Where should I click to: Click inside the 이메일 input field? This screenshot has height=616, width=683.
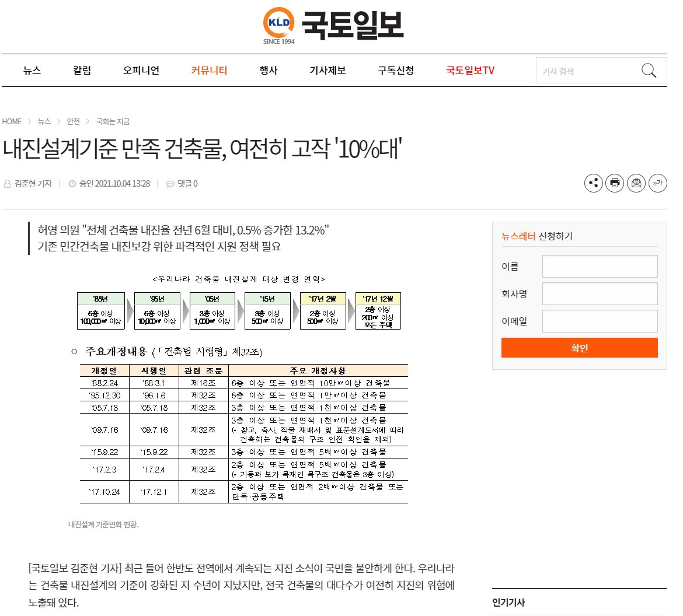[599, 321]
